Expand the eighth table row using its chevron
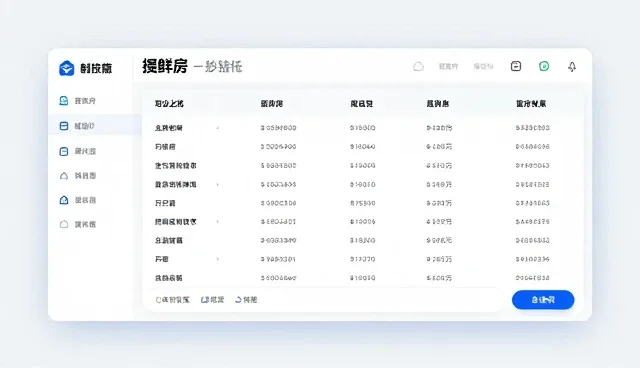 [x=218, y=259]
